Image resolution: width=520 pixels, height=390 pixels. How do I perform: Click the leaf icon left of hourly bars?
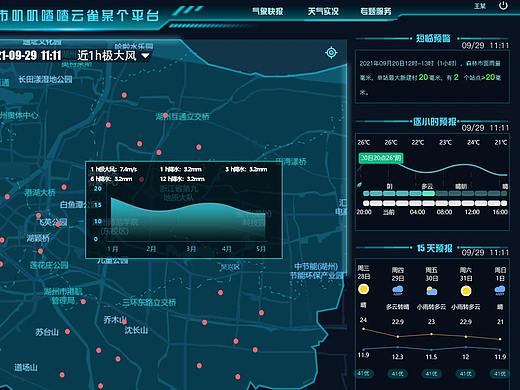(x=359, y=184)
